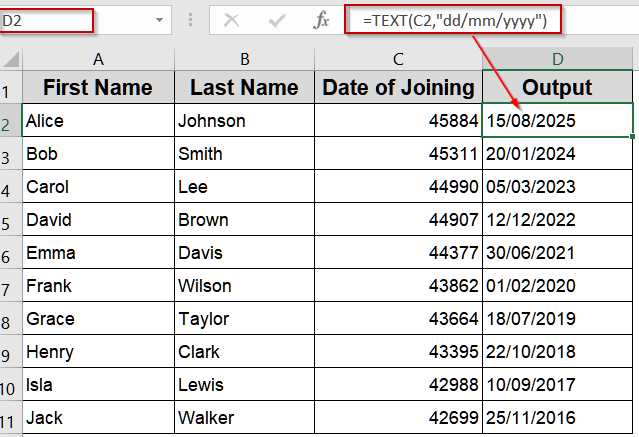The width and height of the screenshot is (639, 437).
Task: Select cell containing Clark
Action: point(245,351)
